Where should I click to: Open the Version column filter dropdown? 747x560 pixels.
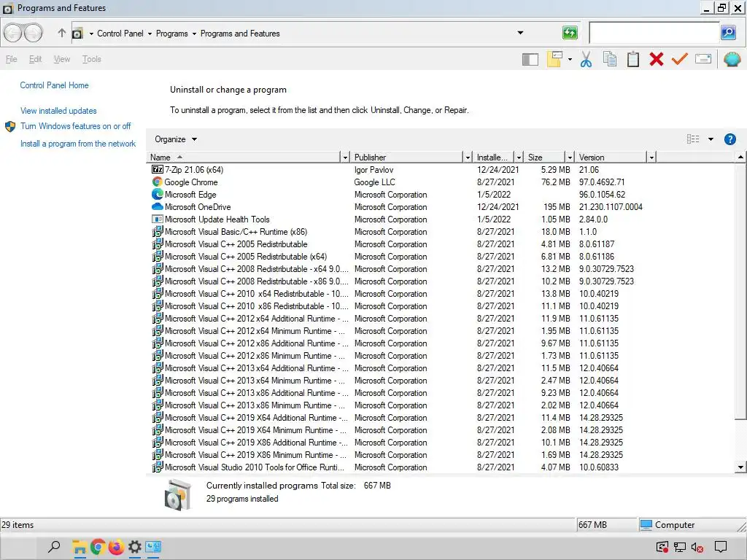(x=651, y=157)
